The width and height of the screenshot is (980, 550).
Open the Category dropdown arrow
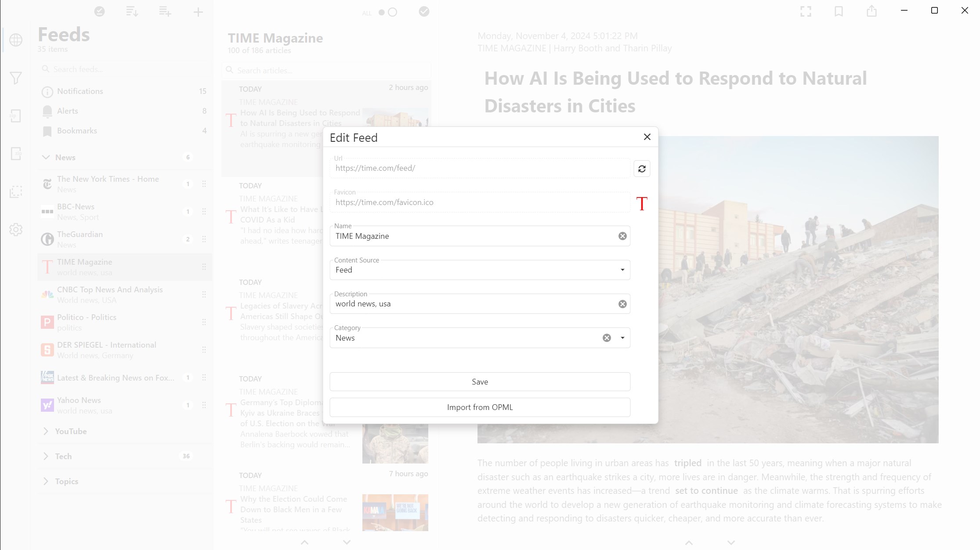pyautogui.click(x=622, y=338)
